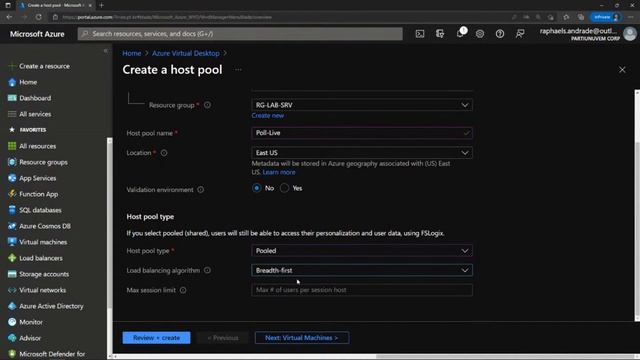Click the Virtual machines icon
The image size is (640, 360).
[12, 242]
